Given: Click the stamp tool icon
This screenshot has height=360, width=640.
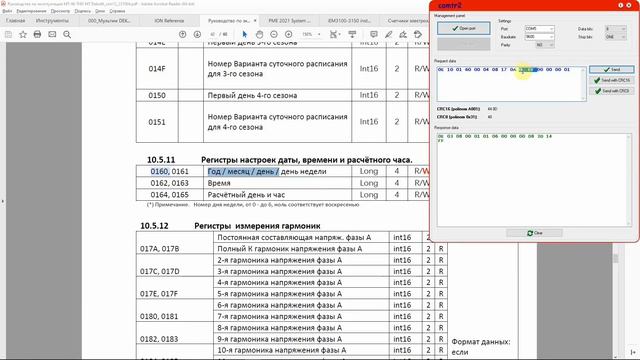Looking at the screenshot, I should (x=418, y=34).
